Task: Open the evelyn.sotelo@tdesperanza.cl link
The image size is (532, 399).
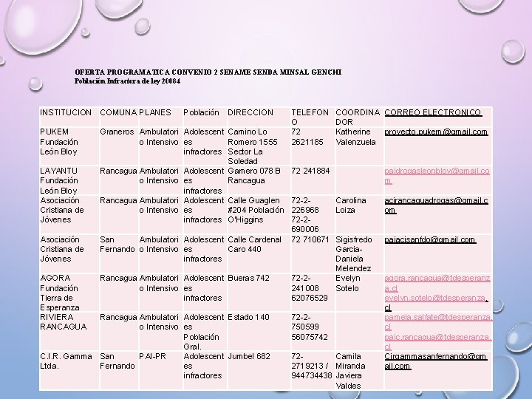Action: (437, 303)
